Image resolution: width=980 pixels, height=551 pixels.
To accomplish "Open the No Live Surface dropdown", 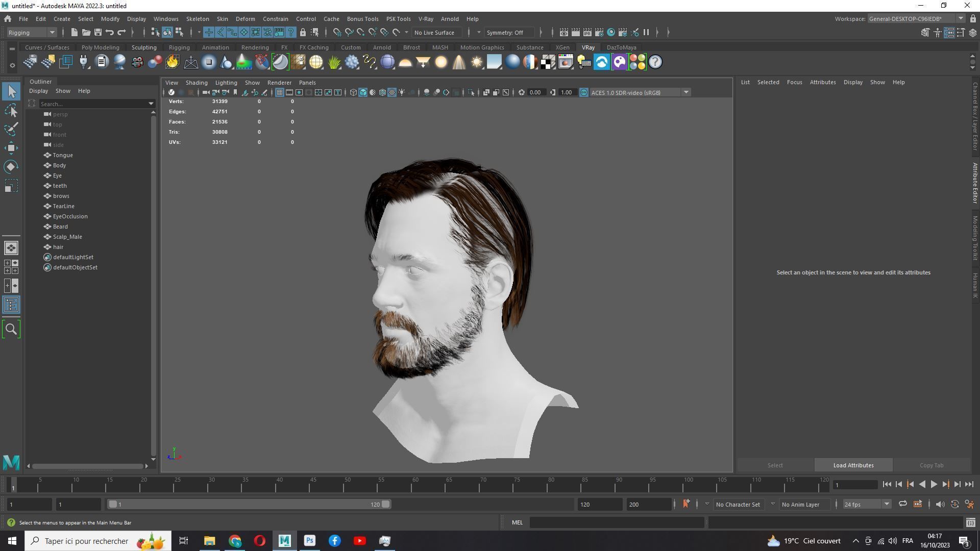I will point(437,33).
